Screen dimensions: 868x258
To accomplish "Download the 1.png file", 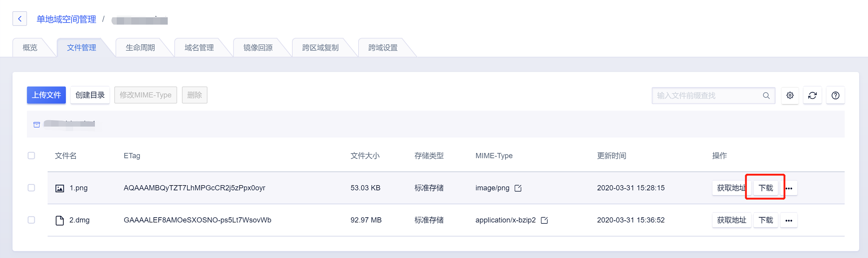I will (x=766, y=188).
